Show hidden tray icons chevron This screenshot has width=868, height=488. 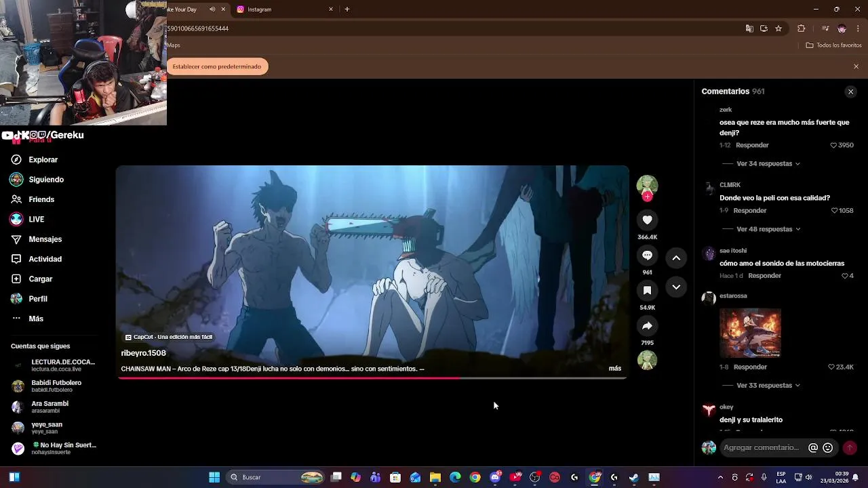click(720, 477)
